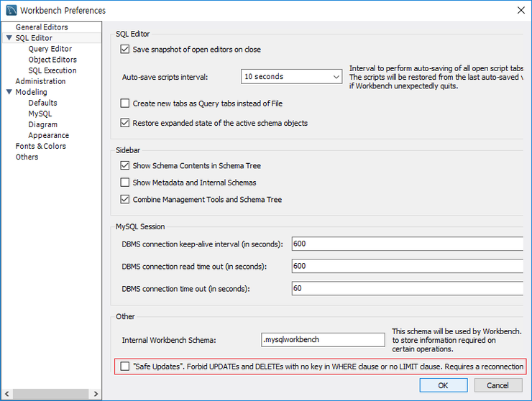Uncheck Save snapshot of open editors on close

click(x=125, y=50)
